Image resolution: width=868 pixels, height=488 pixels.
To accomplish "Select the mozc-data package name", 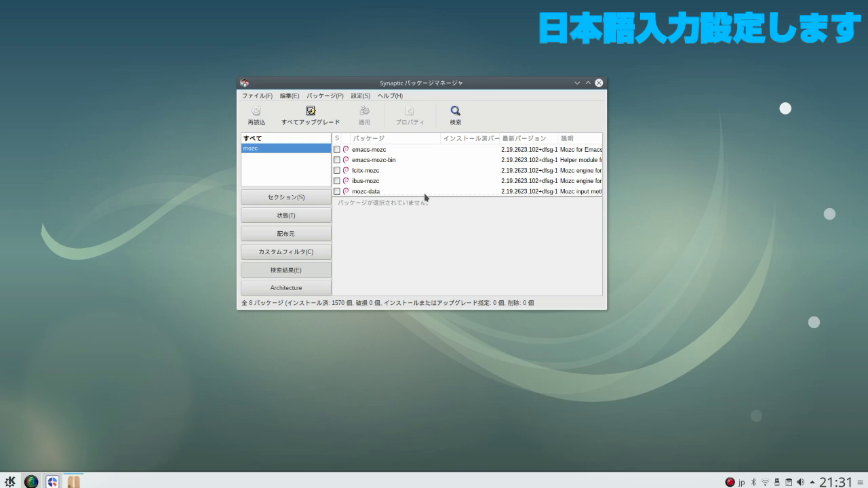I will (x=366, y=191).
